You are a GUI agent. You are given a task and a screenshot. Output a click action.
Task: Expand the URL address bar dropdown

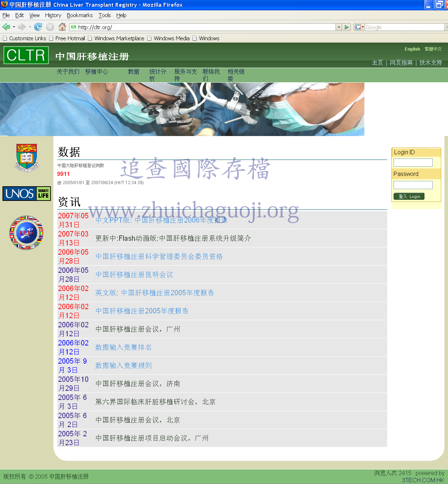click(339, 27)
